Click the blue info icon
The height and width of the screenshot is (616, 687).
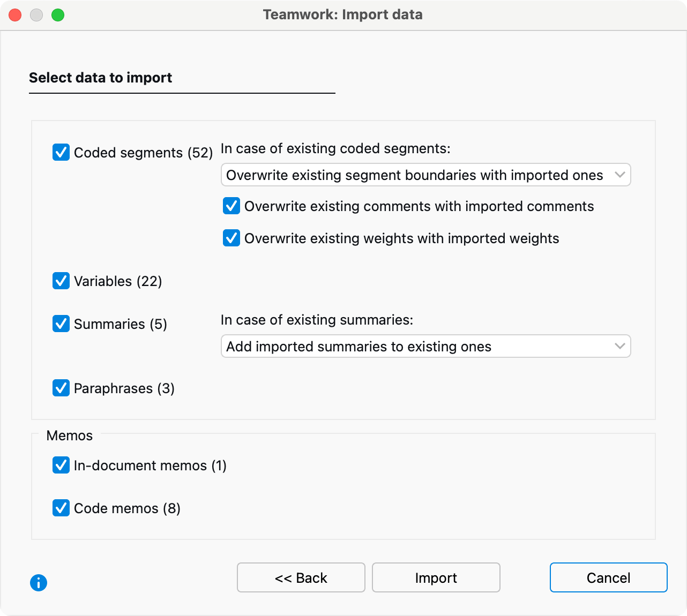(38, 583)
